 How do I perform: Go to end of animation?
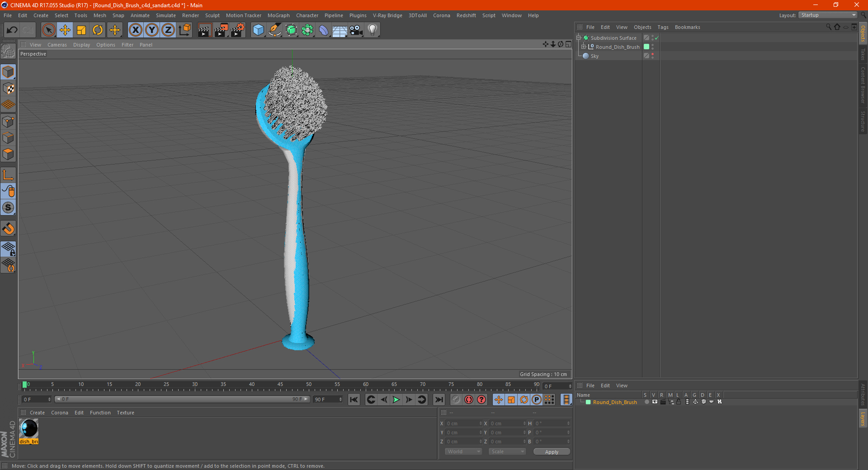click(439, 399)
